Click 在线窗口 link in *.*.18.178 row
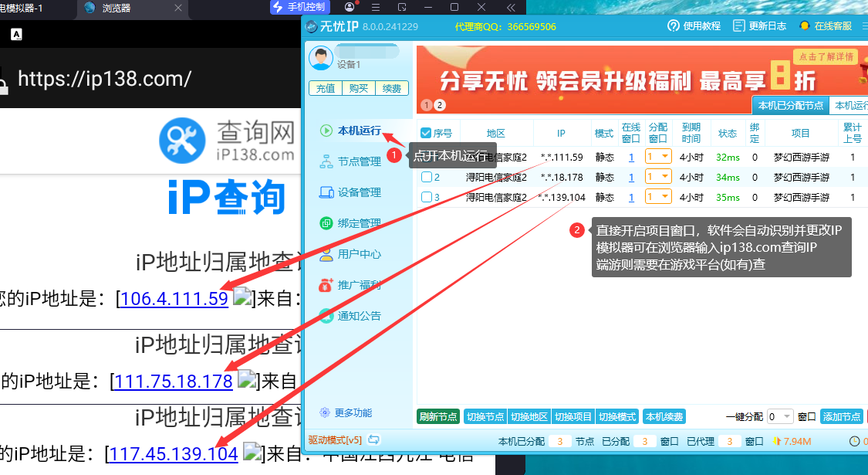The image size is (868, 475). click(x=631, y=178)
